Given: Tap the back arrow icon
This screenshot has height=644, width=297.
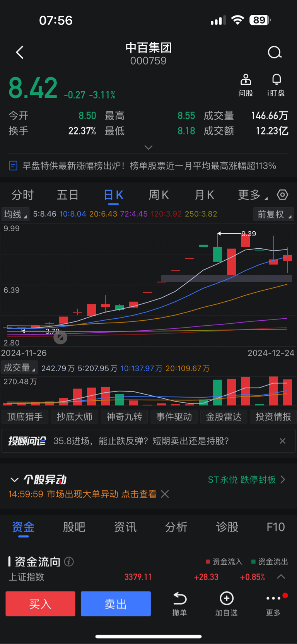Looking at the screenshot, I should pyautogui.click(x=20, y=52).
